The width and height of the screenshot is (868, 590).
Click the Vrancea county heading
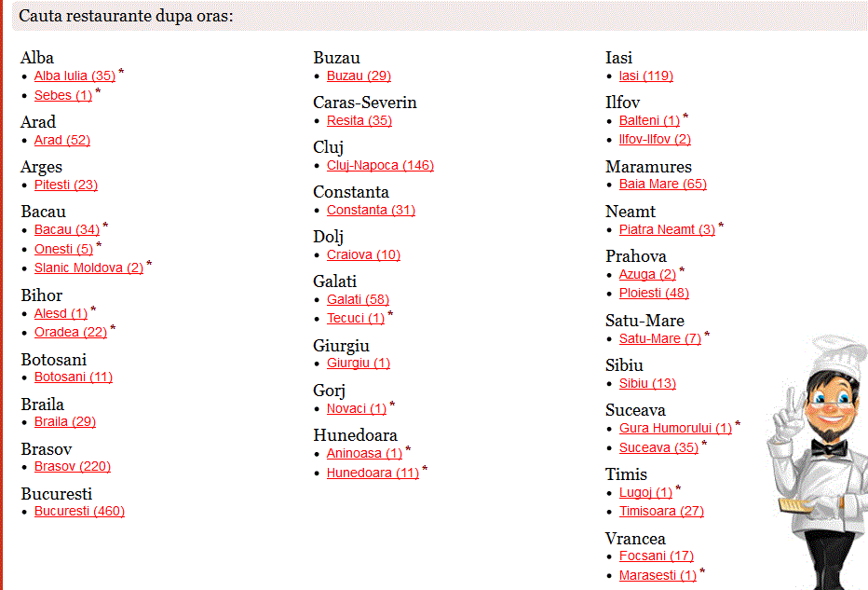(635, 539)
